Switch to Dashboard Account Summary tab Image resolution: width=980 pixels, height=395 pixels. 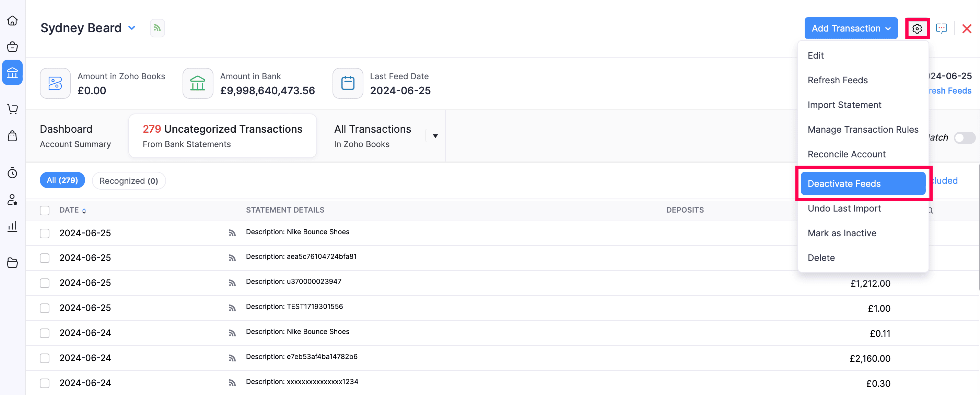coord(75,136)
